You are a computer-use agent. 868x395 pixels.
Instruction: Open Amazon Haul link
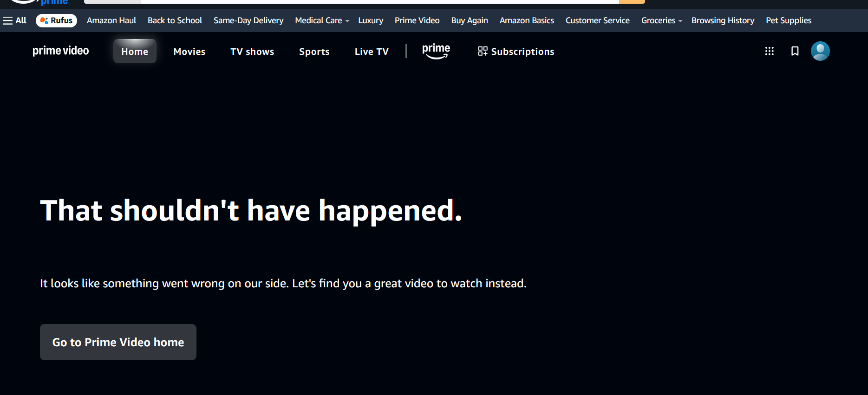[x=111, y=20]
